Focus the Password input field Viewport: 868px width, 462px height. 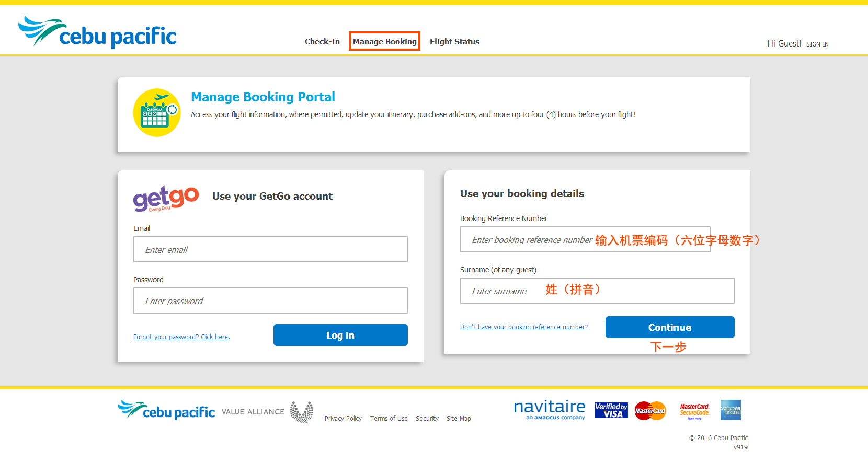[270, 301]
